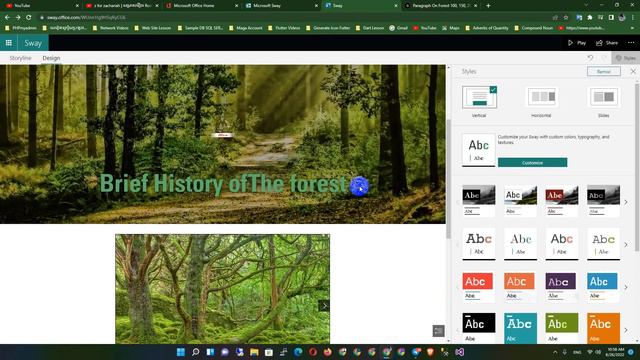Viewport: 640px width, 360px height.
Task: Open the Windows Start menu
Action: (181, 352)
